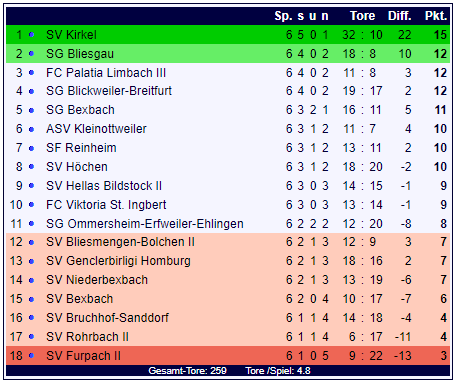This screenshot has width=457, height=380.
Task: Select the blue dot beside SG Bexbach
Action: click(31, 110)
